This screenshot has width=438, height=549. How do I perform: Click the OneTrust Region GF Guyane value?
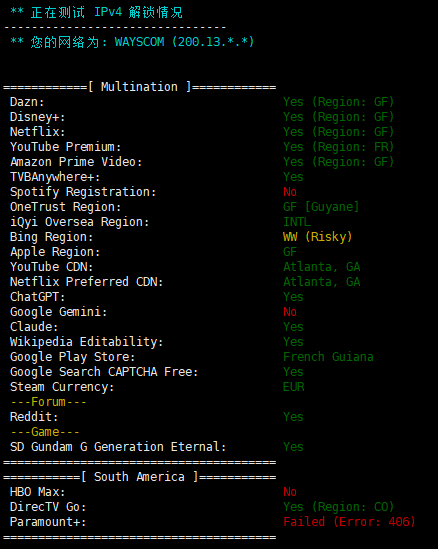321,207
